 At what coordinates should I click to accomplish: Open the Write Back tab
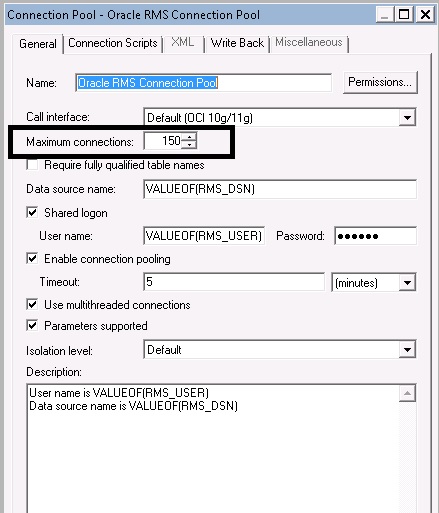(x=237, y=43)
